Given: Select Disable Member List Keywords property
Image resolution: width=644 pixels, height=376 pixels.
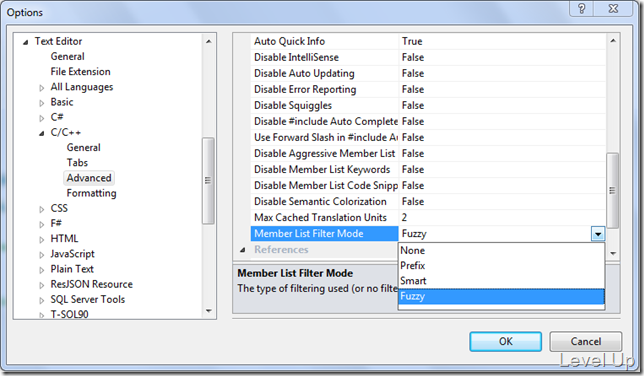Looking at the screenshot, I should tap(324, 169).
